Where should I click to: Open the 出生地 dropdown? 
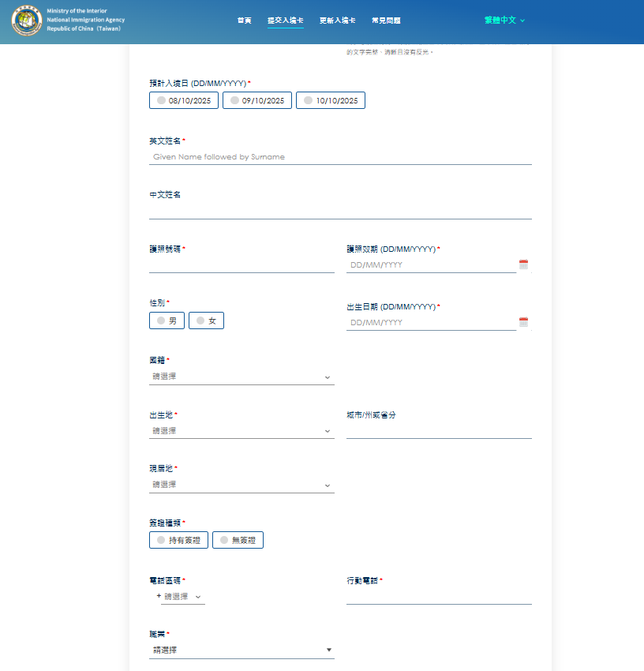coord(241,430)
